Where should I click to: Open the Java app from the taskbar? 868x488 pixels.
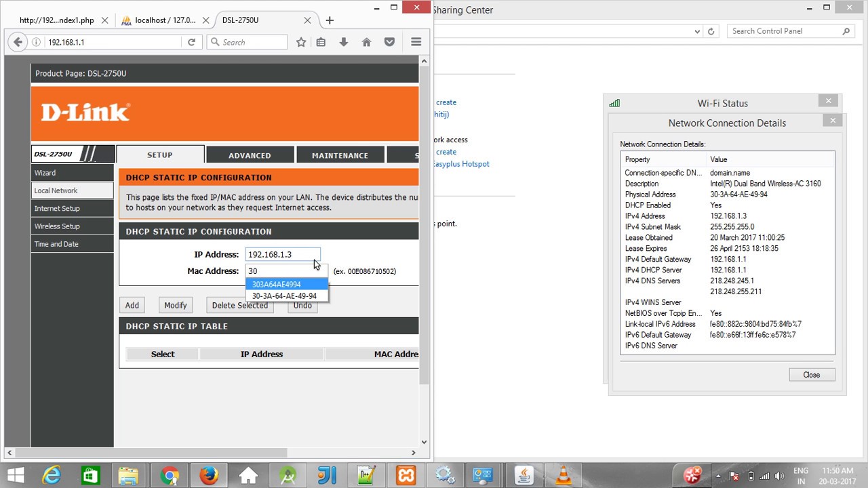pyautogui.click(x=524, y=476)
